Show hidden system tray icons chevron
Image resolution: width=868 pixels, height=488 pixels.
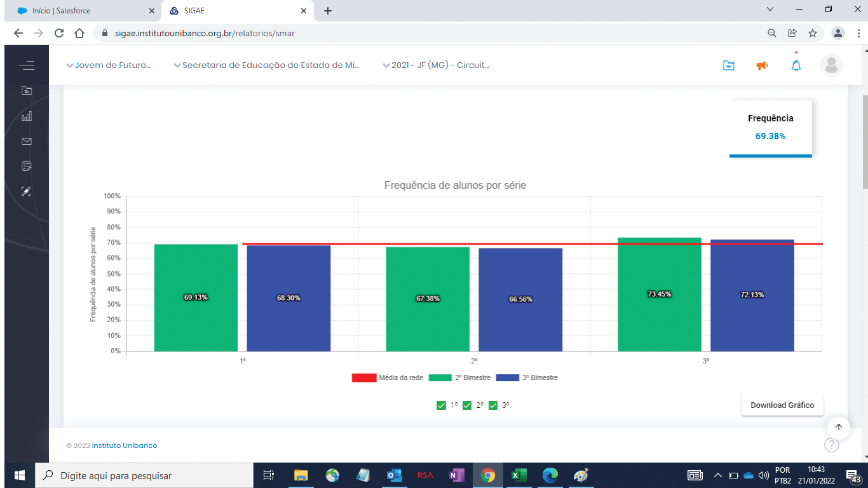point(718,475)
